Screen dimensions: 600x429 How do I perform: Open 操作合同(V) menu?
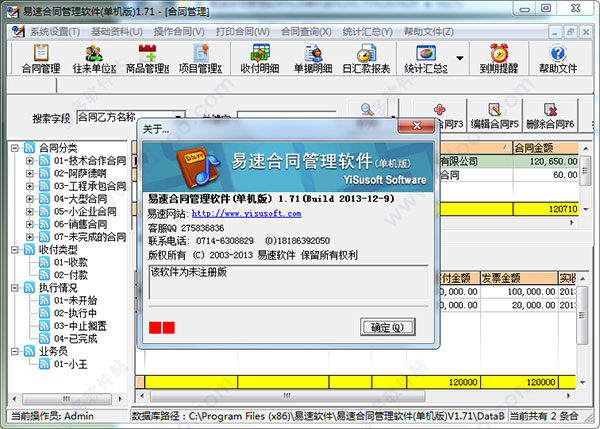point(179,31)
